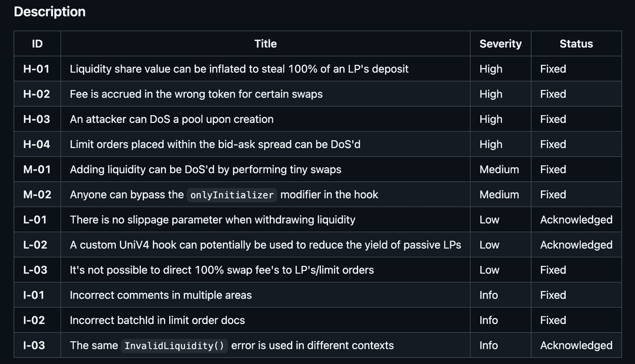The width and height of the screenshot is (635, 364).
Task: Click the liquidity share value inflation title
Action: (239, 69)
